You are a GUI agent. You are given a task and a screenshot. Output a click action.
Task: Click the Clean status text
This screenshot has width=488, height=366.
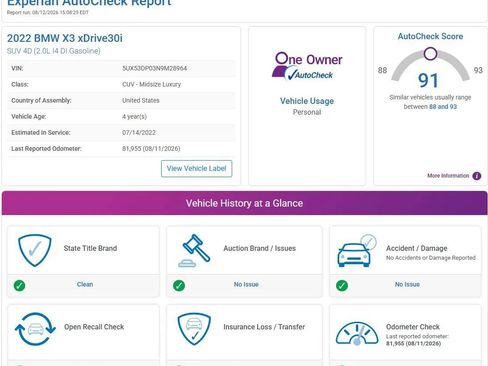pyautogui.click(x=85, y=284)
